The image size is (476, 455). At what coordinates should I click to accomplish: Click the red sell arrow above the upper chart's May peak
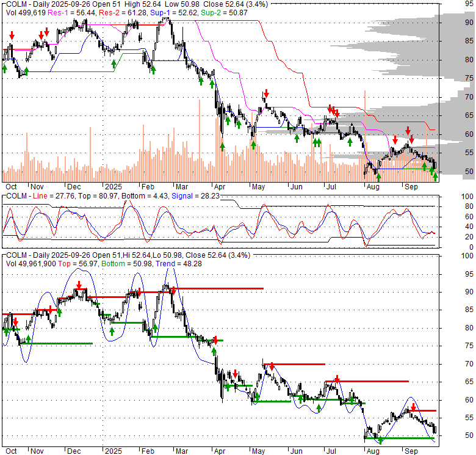(x=266, y=93)
